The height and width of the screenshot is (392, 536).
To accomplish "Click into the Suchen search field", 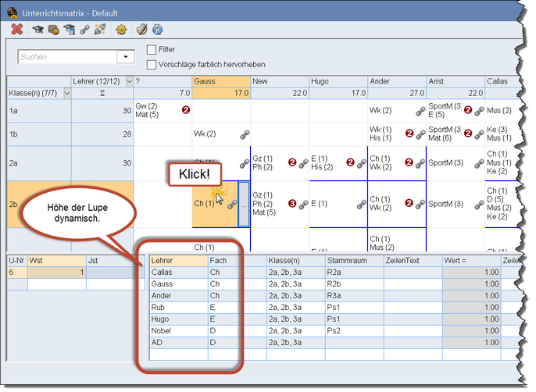I will [x=67, y=57].
